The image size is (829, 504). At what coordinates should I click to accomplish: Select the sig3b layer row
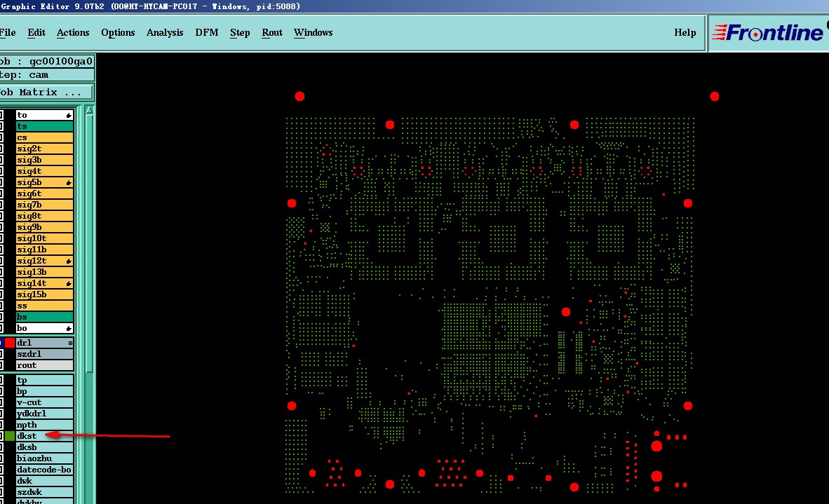click(x=44, y=160)
